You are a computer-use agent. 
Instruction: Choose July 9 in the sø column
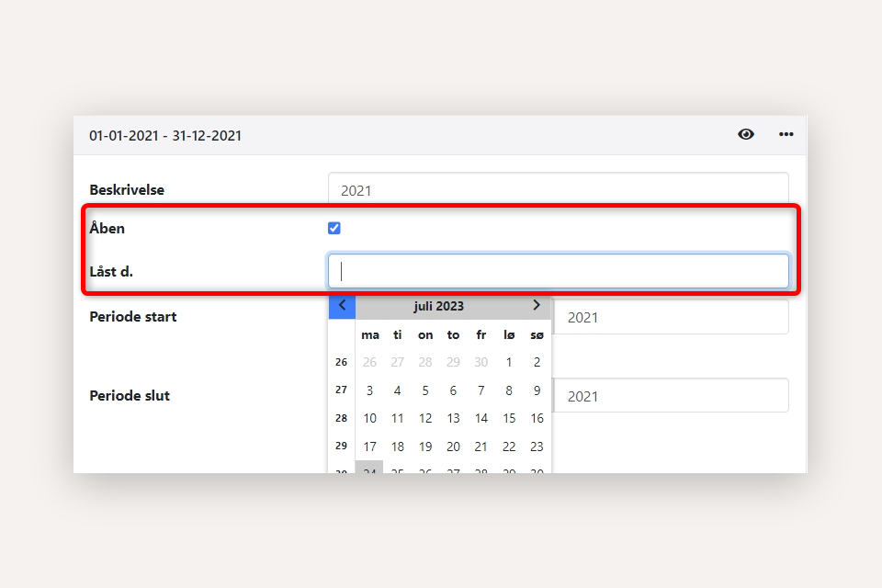pos(537,390)
